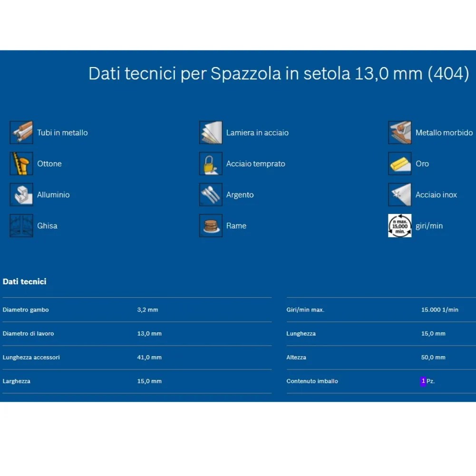The width and height of the screenshot is (476, 476).
Task: Select the Ghisa cast iron icon
Action: [x=21, y=226]
